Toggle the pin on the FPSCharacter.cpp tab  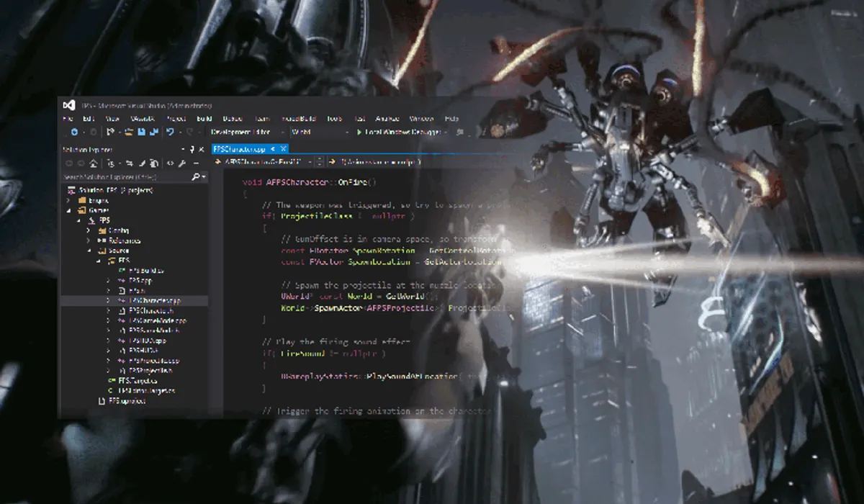pos(273,149)
